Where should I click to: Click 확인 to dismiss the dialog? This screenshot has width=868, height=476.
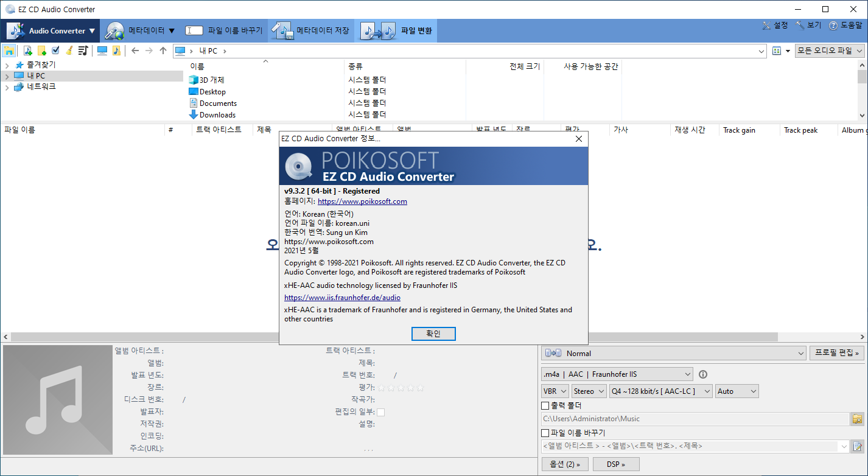coord(433,334)
